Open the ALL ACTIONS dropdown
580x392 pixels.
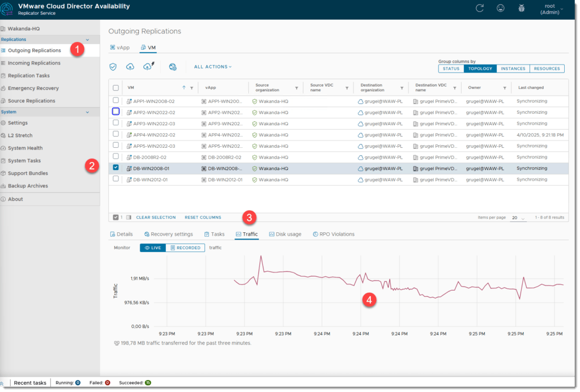[212, 67]
